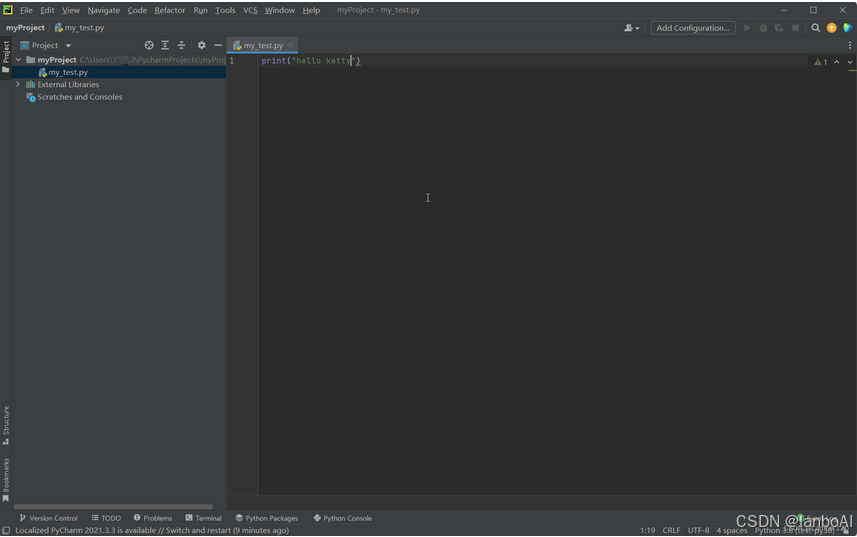Open the Run menu

tap(201, 10)
